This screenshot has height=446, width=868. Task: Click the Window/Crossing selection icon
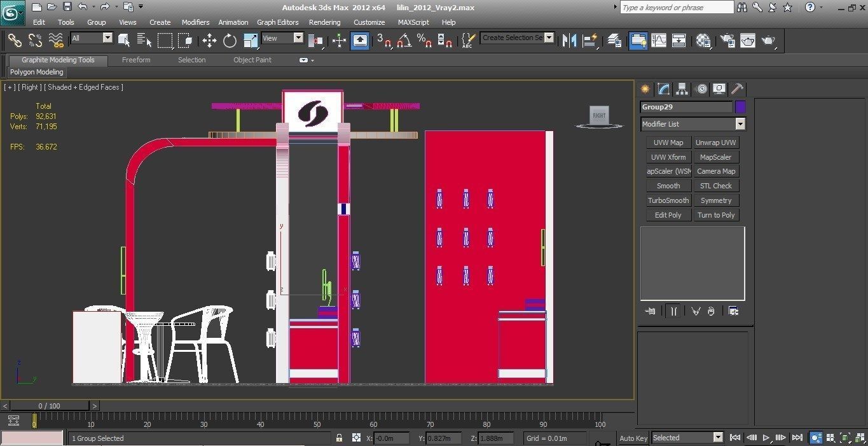[x=186, y=41]
